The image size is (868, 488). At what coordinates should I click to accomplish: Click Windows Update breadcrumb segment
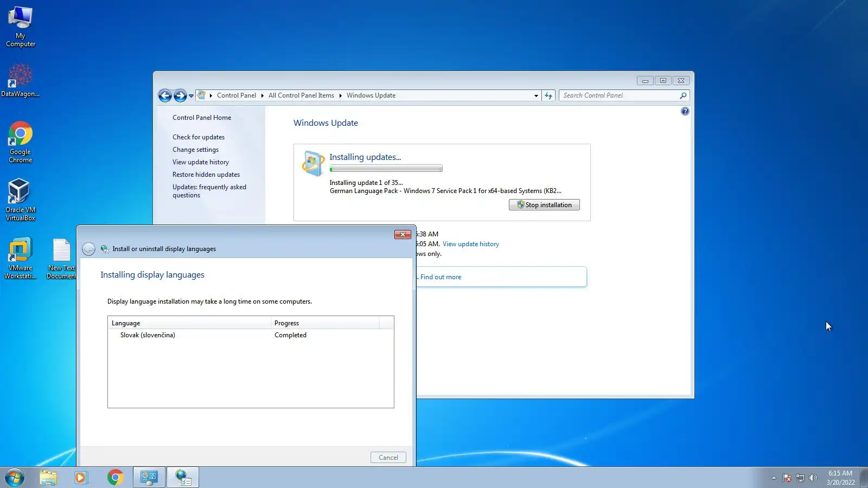pyautogui.click(x=371, y=95)
